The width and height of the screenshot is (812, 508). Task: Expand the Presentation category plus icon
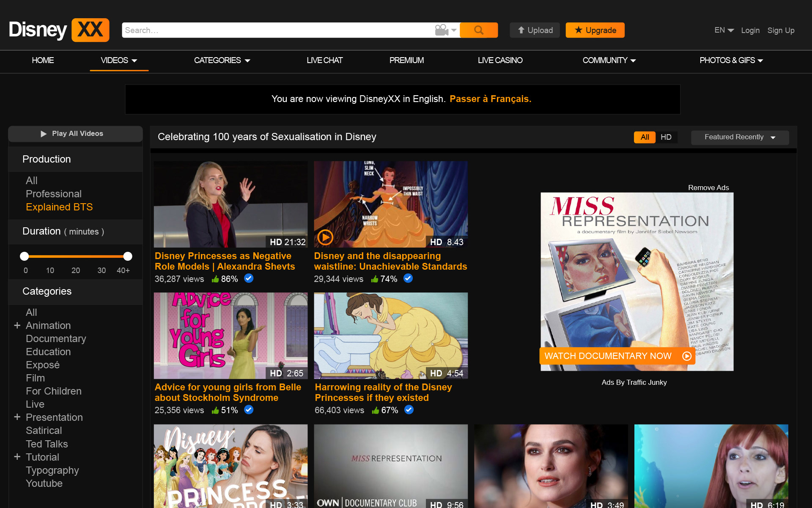[17, 417]
